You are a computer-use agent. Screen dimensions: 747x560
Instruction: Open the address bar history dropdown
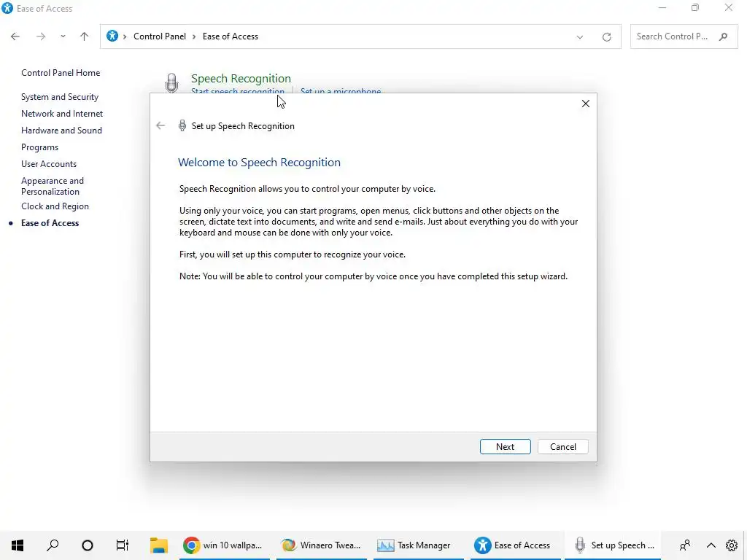pyautogui.click(x=580, y=36)
